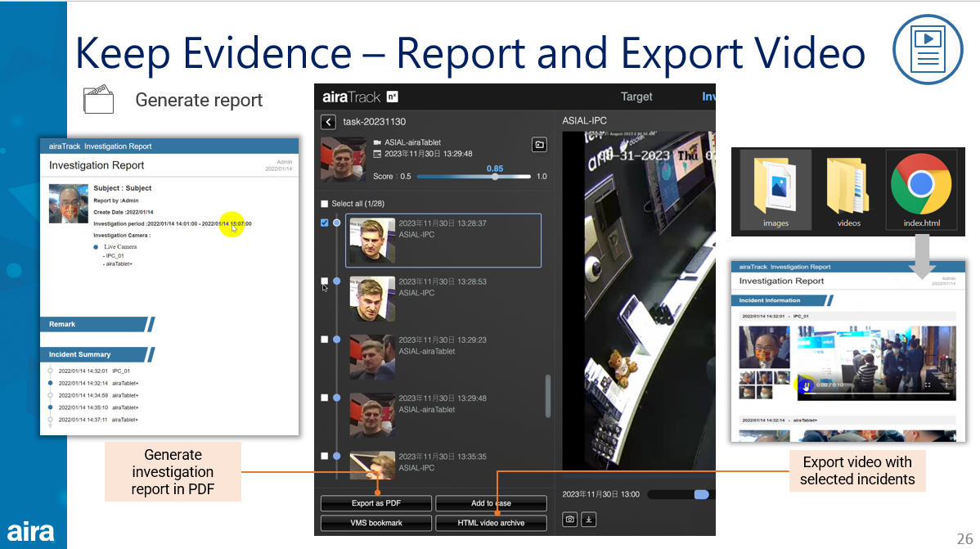Click the task-20231130 title text

(375, 122)
